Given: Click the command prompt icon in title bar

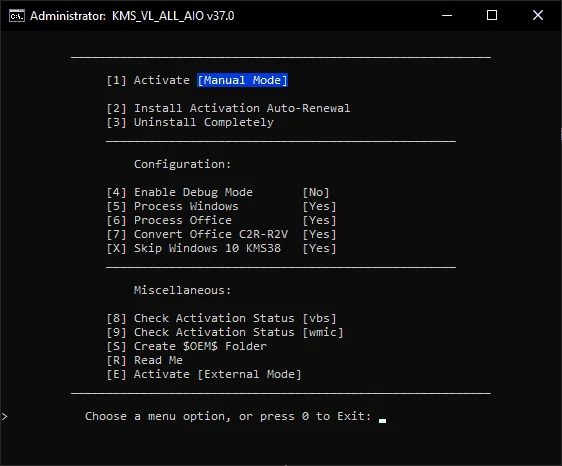Looking at the screenshot, I should (x=17, y=16).
